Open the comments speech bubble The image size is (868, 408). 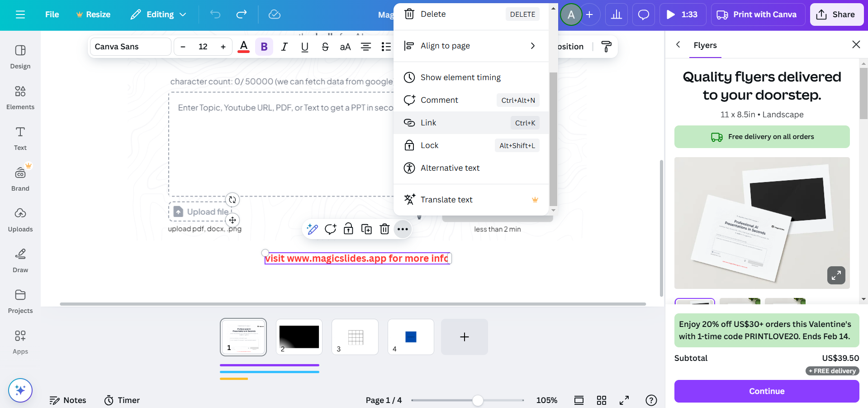[x=643, y=14]
